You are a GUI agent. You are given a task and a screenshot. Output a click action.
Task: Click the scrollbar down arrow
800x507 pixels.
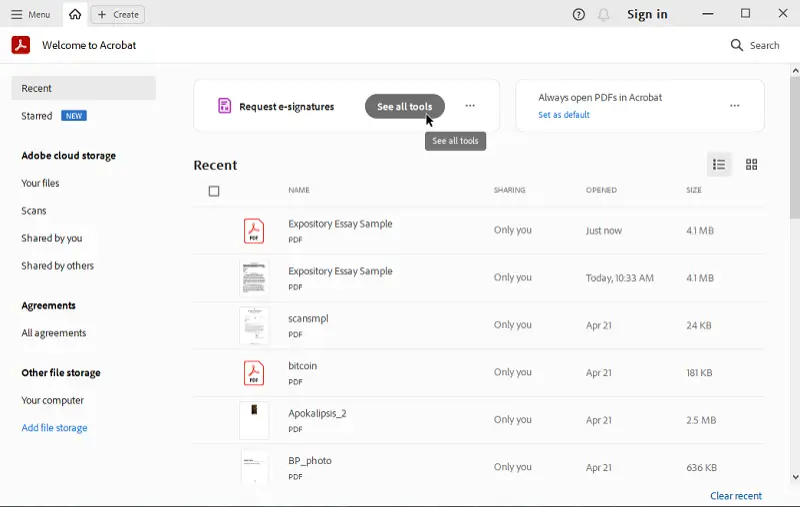pyautogui.click(x=795, y=477)
